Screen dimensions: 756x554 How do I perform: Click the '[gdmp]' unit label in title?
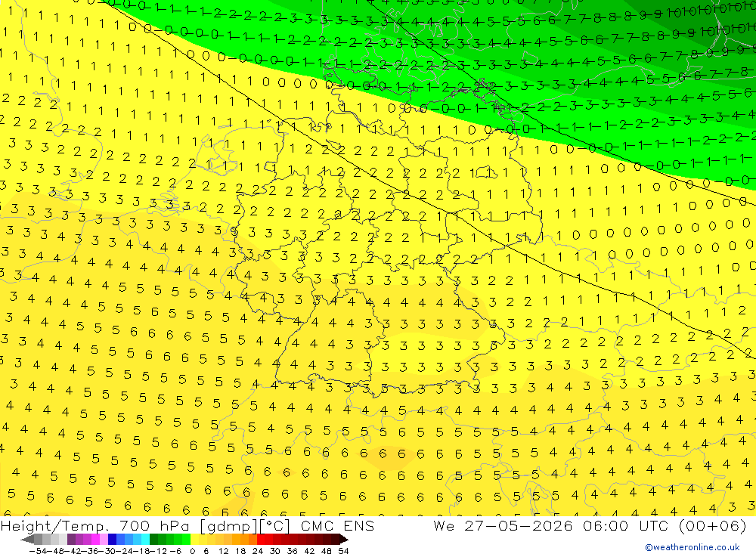point(229,527)
